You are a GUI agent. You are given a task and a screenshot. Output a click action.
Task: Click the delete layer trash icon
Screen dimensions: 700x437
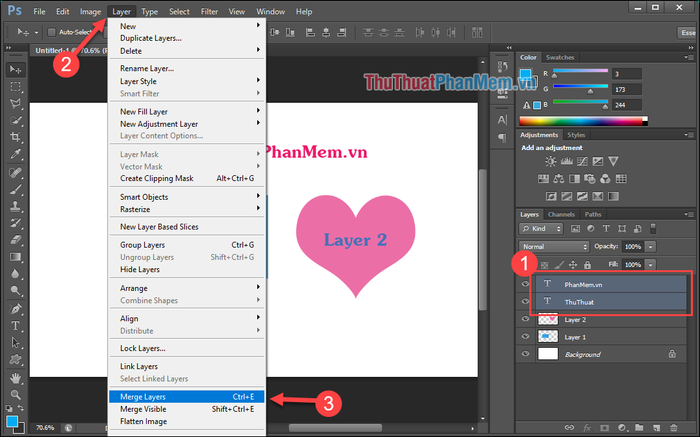coord(674,428)
